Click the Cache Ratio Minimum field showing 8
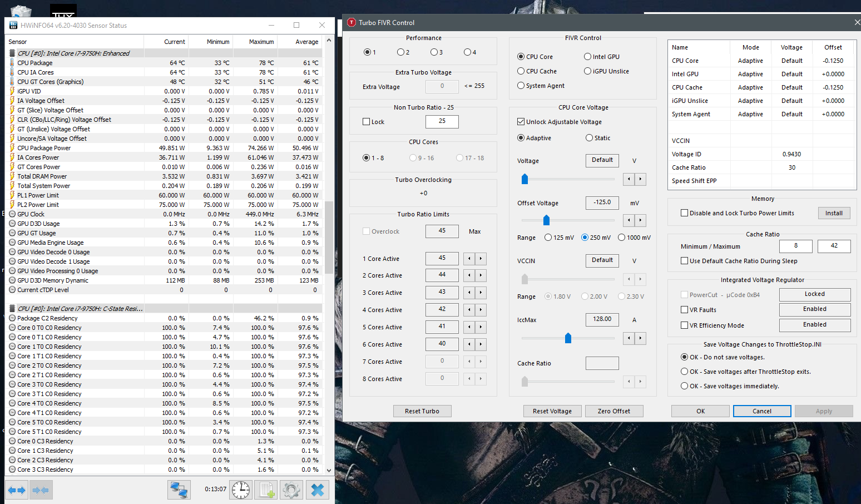This screenshot has height=504, width=861. coord(796,246)
